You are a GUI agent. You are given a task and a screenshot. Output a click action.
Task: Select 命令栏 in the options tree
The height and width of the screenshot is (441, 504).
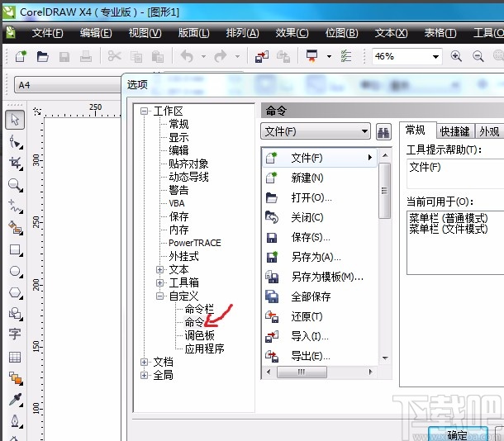click(199, 309)
